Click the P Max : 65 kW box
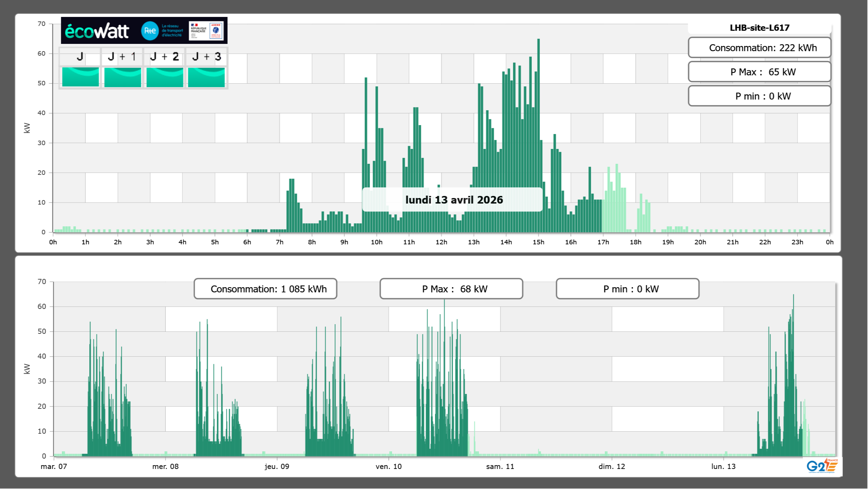 pyautogui.click(x=759, y=72)
